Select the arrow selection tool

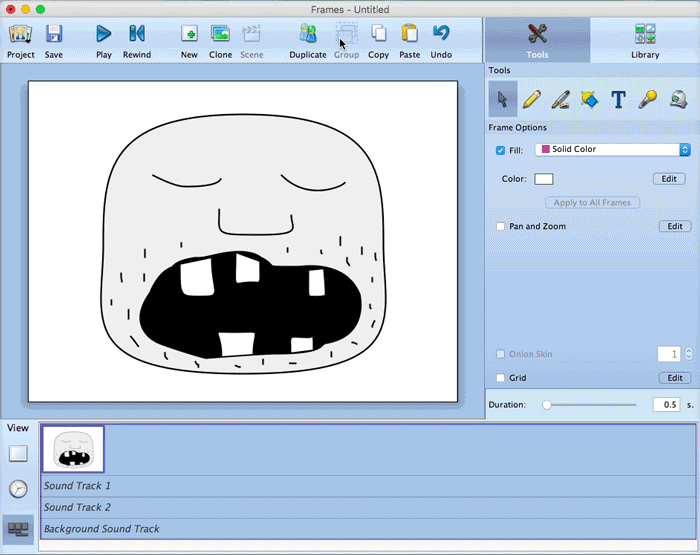[x=503, y=99]
